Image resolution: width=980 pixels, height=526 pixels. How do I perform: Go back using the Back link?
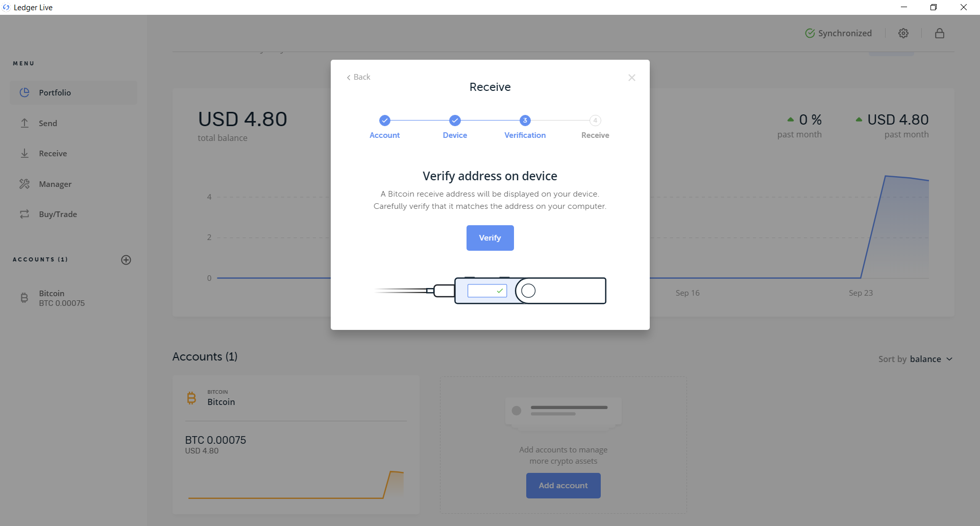358,77
